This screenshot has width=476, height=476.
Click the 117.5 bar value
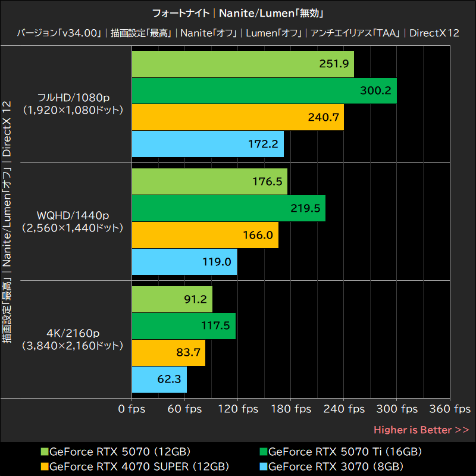pos(215,325)
